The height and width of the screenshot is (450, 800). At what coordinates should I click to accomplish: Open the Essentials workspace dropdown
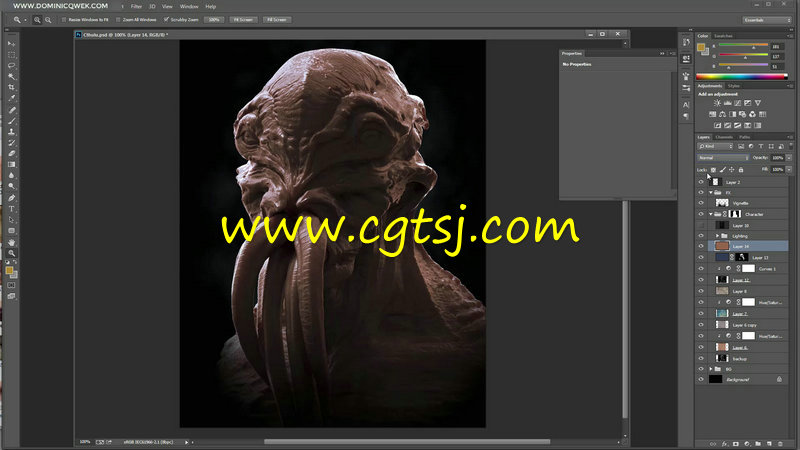click(x=766, y=20)
